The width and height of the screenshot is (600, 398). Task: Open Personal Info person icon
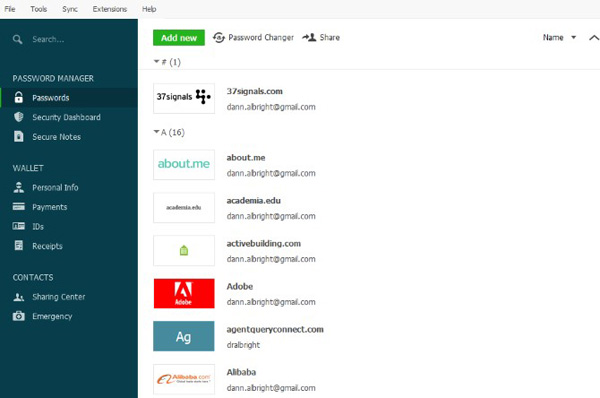[x=18, y=188]
